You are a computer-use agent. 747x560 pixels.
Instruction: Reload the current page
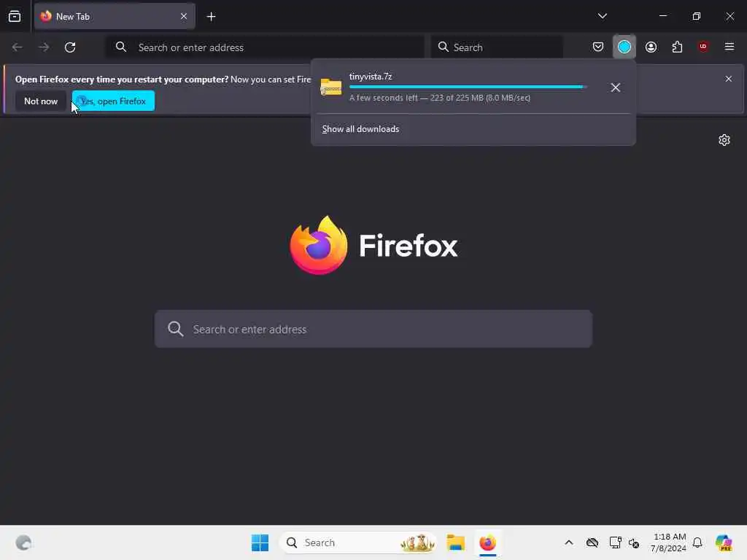click(x=70, y=47)
